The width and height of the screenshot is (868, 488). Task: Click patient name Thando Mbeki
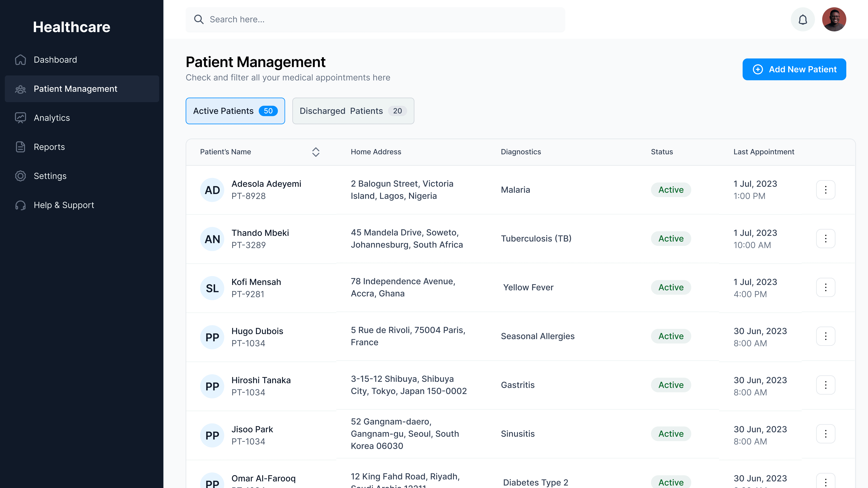pyautogui.click(x=260, y=233)
